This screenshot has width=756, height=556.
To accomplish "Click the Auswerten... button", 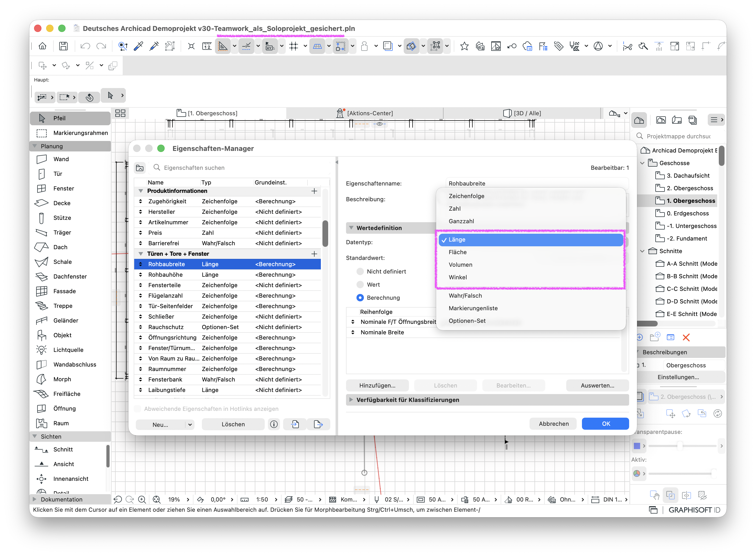I will [x=597, y=386].
